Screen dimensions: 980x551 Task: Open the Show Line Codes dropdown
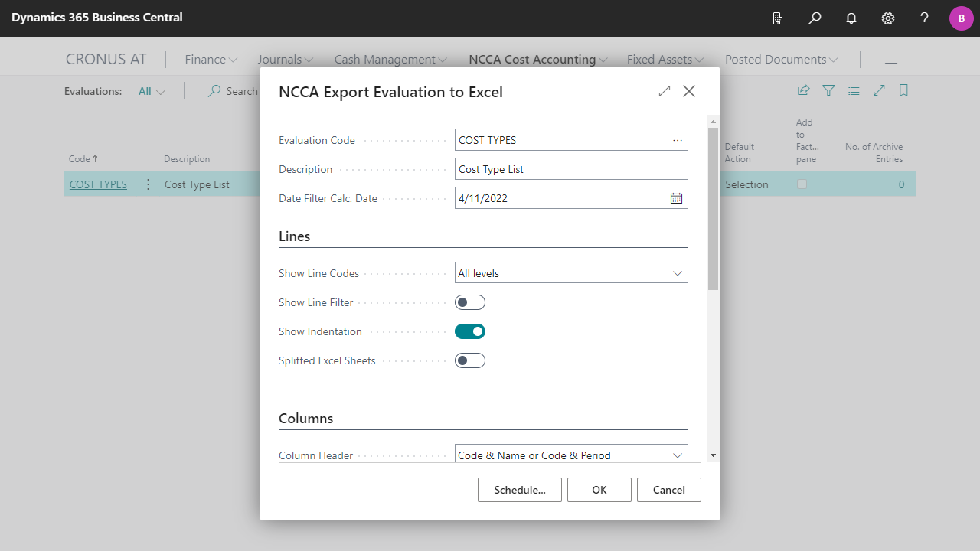coord(571,273)
